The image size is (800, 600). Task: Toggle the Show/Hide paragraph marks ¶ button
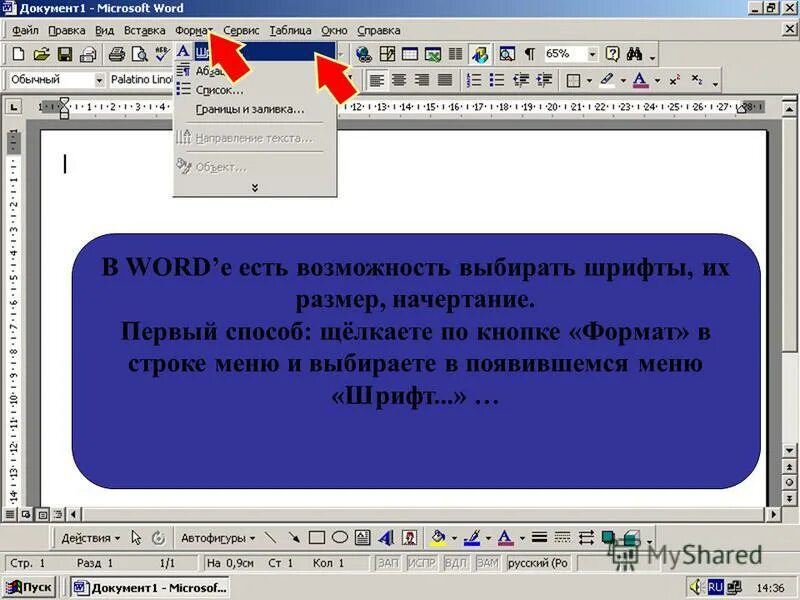(530, 54)
